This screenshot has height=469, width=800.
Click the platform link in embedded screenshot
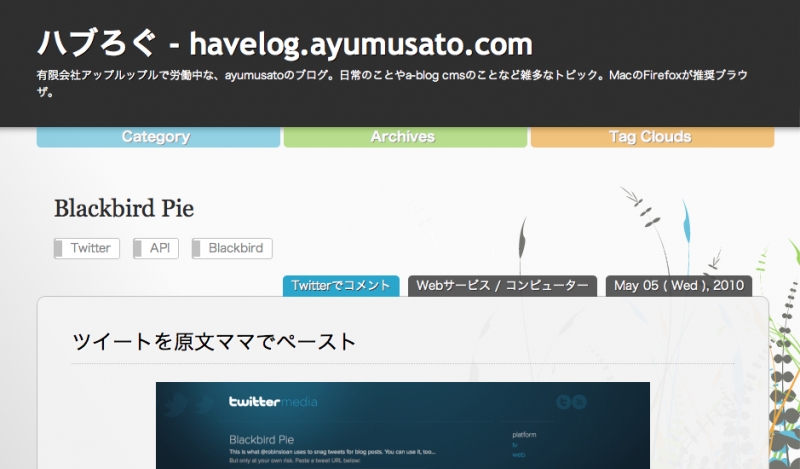click(x=526, y=436)
